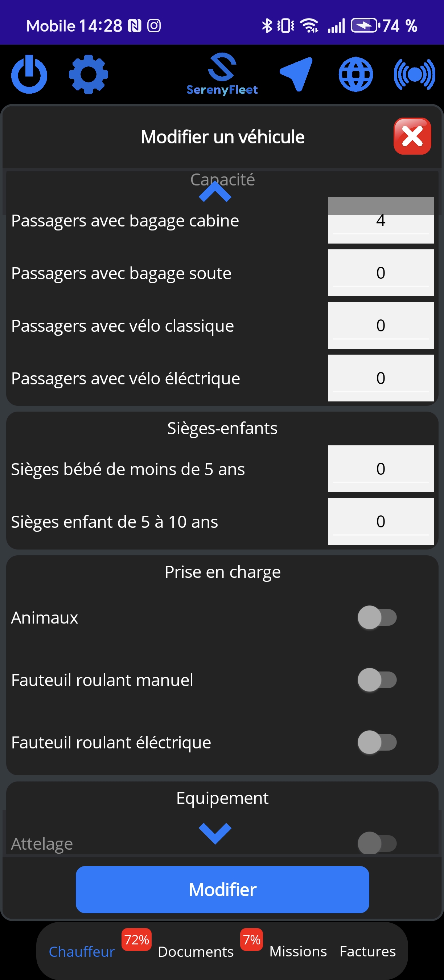Tap the power icon in the header
The image size is (444, 980).
point(29,74)
